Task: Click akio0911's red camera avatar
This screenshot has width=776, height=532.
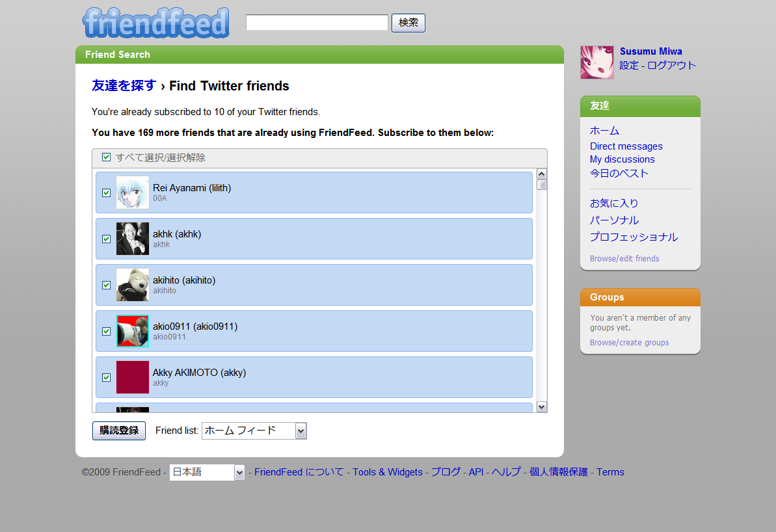Action: 133,331
